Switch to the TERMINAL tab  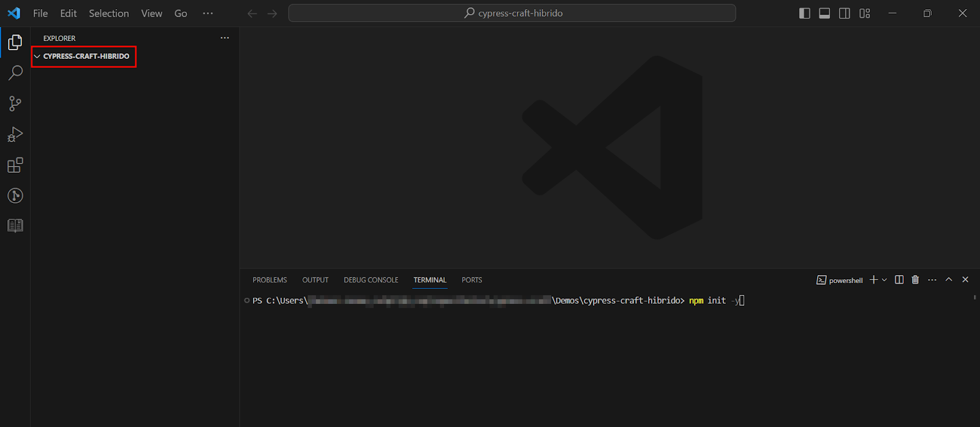(430, 280)
